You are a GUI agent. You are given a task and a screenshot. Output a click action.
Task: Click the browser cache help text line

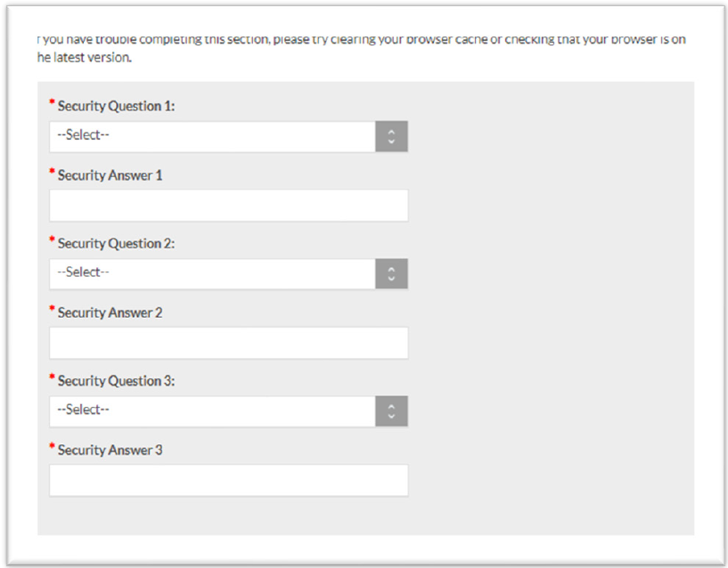pos(361,40)
